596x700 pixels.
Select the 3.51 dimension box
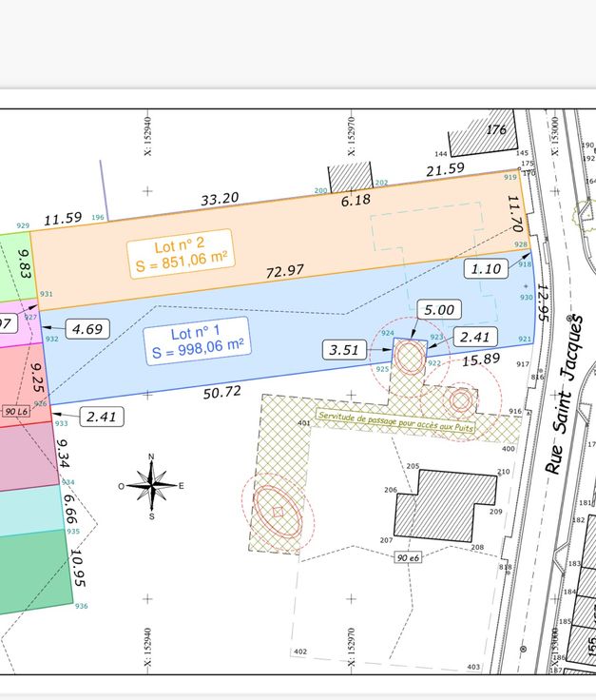tap(345, 349)
